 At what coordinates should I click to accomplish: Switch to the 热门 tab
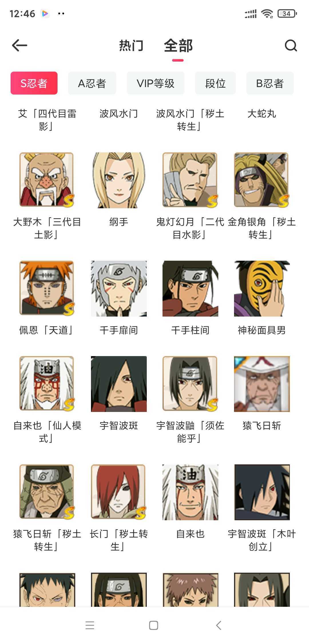pos(131,46)
